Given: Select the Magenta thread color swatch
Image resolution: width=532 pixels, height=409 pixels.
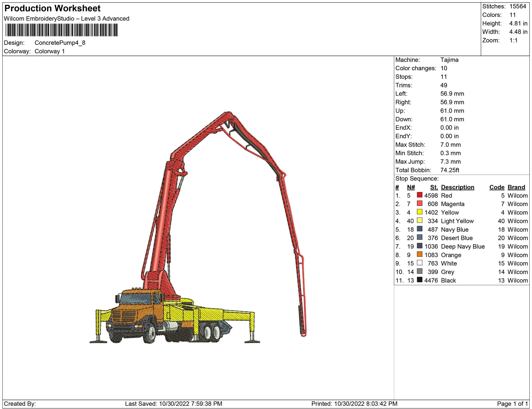Looking at the screenshot, I should tap(419, 203).
